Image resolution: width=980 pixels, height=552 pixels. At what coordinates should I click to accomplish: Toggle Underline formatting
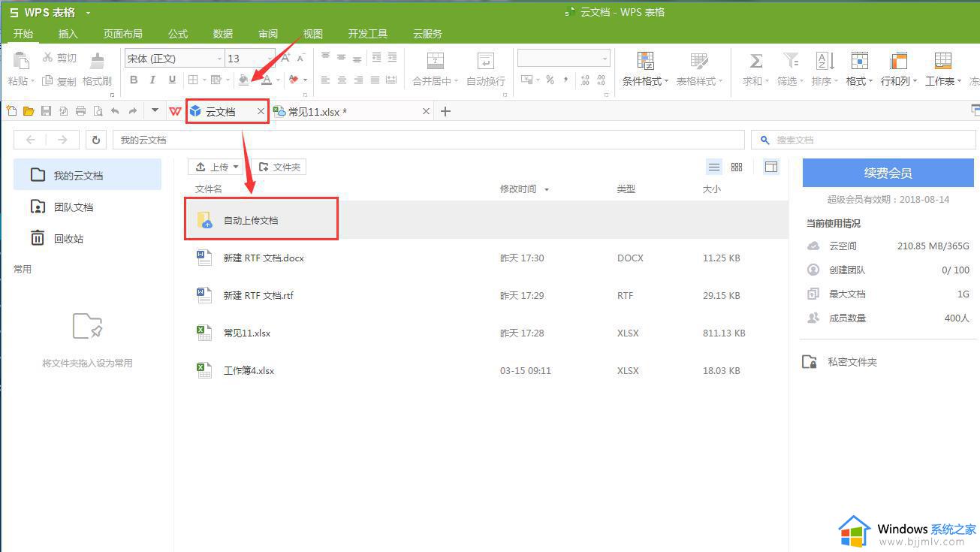[172, 80]
